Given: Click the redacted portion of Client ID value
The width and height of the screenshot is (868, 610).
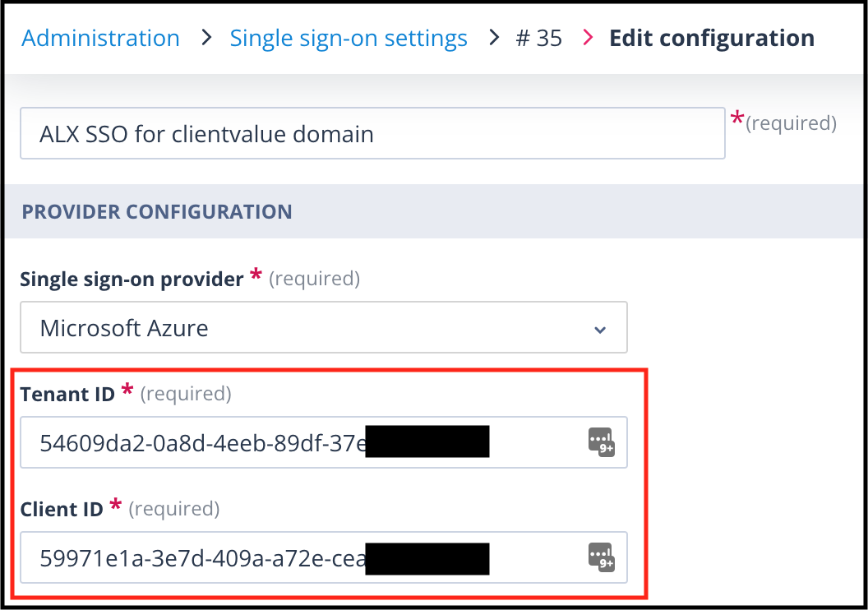Looking at the screenshot, I should pyautogui.click(x=427, y=558).
